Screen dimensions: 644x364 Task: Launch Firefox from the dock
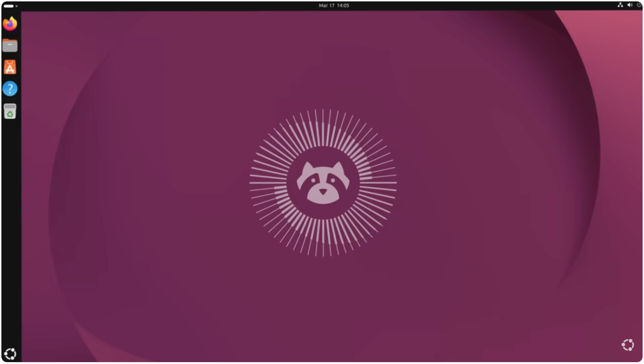pos(10,24)
